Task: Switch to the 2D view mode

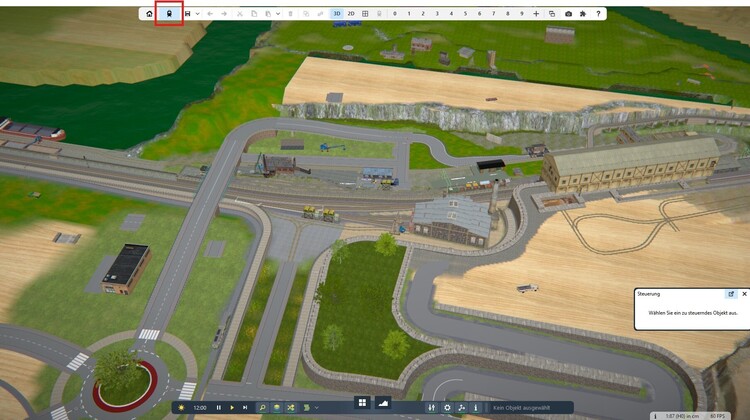Action: 351,14
